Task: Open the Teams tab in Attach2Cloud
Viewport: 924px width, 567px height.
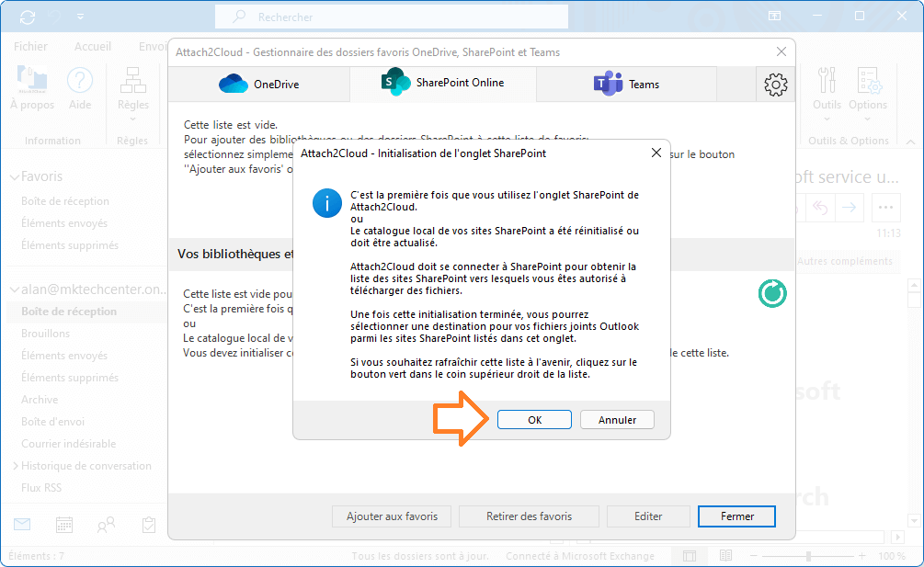Action: point(626,84)
